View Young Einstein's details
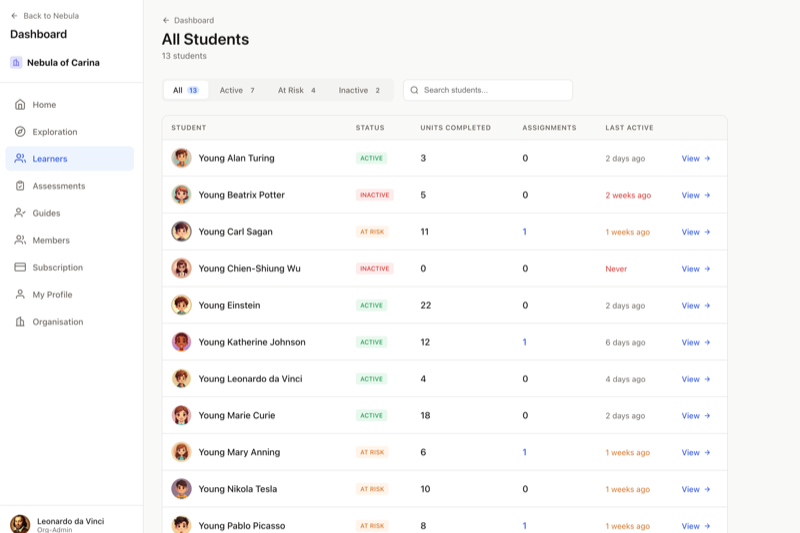The height and width of the screenshot is (533, 800). [x=696, y=306]
